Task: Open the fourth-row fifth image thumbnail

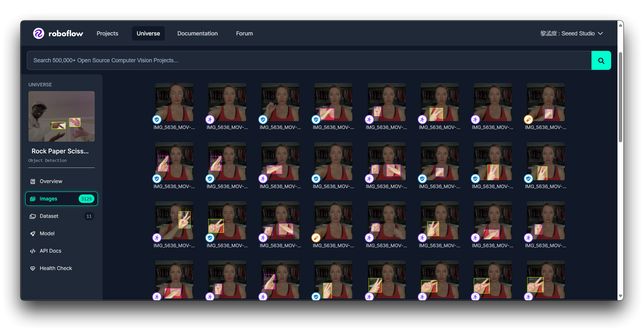Action: coord(387,279)
